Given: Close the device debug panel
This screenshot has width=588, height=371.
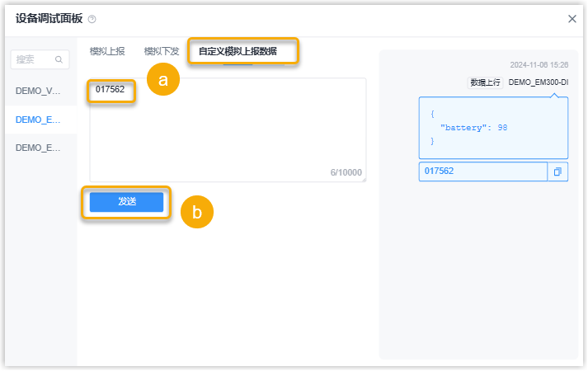Looking at the screenshot, I should 572,19.
